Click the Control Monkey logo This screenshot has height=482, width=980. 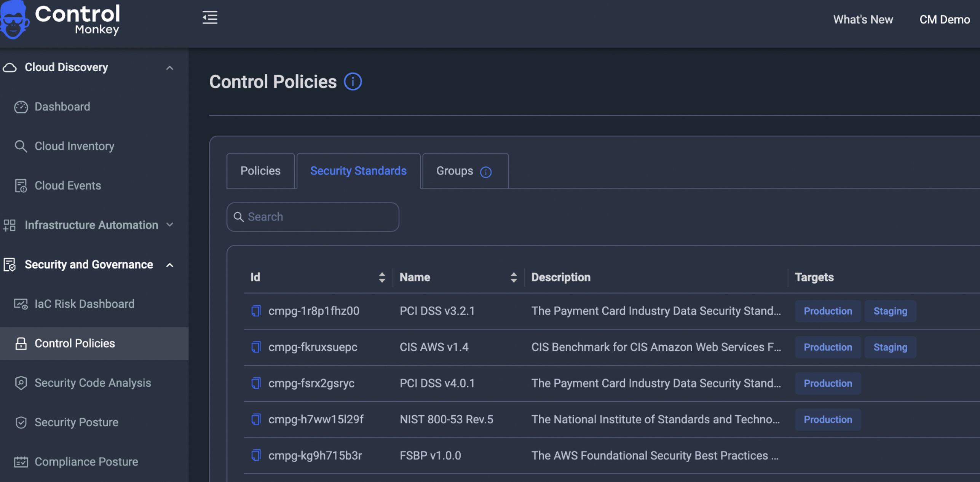tap(61, 19)
